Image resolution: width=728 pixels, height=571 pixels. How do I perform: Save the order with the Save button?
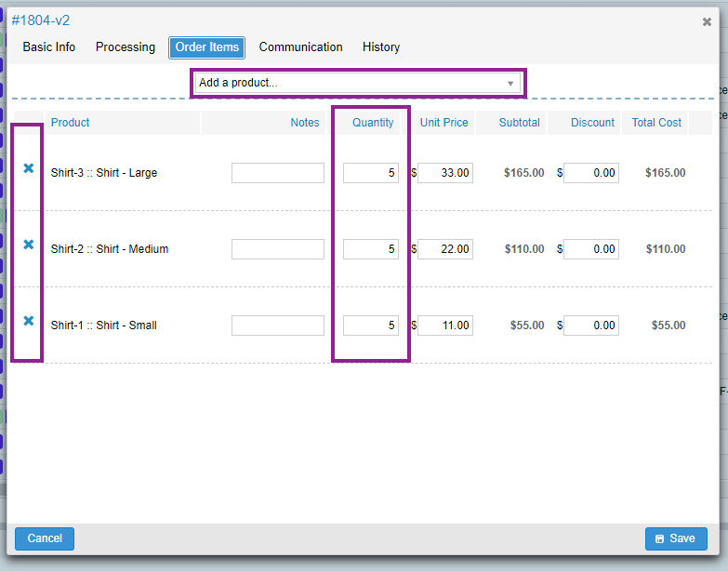click(x=676, y=538)
